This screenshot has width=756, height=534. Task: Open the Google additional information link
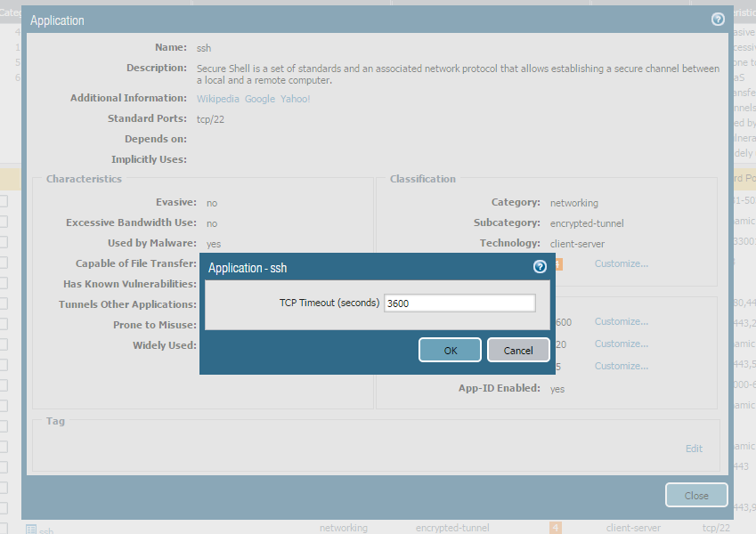click(260, 99)
